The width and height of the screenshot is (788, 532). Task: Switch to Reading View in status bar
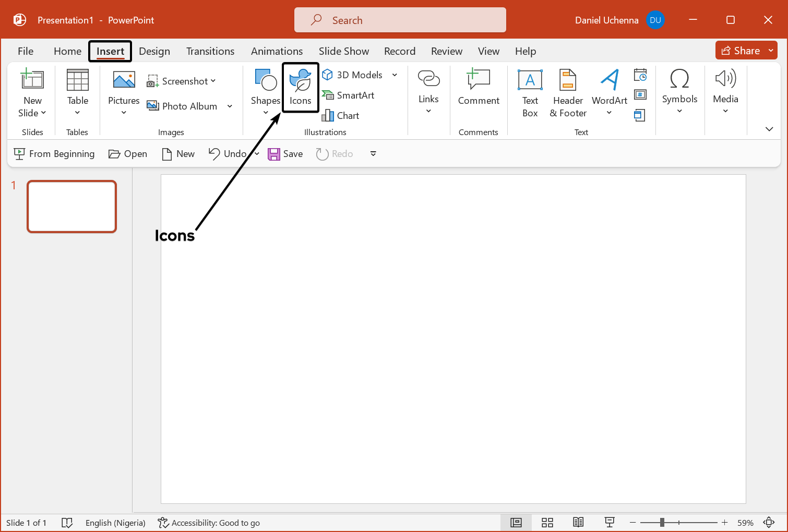point(578,523)
